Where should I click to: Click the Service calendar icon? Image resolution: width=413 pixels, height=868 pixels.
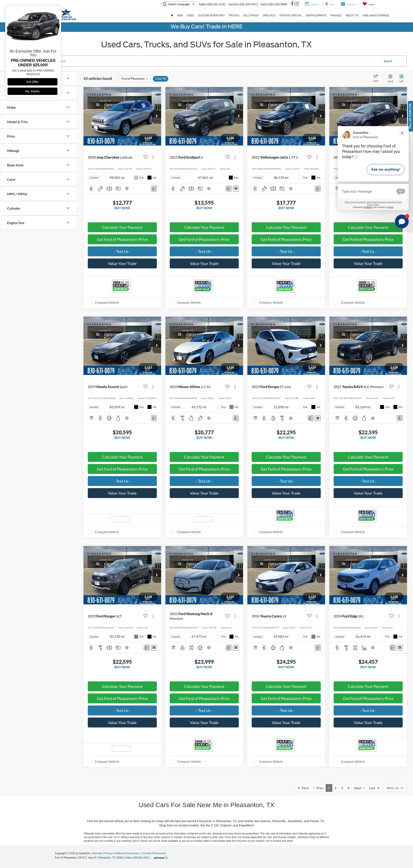coord(307,4)
